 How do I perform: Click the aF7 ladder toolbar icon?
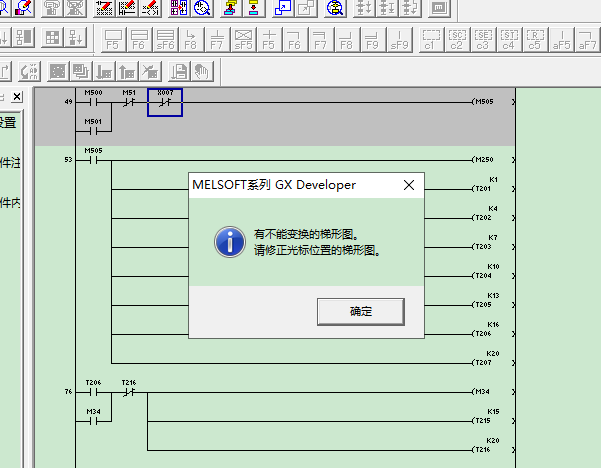588,40
